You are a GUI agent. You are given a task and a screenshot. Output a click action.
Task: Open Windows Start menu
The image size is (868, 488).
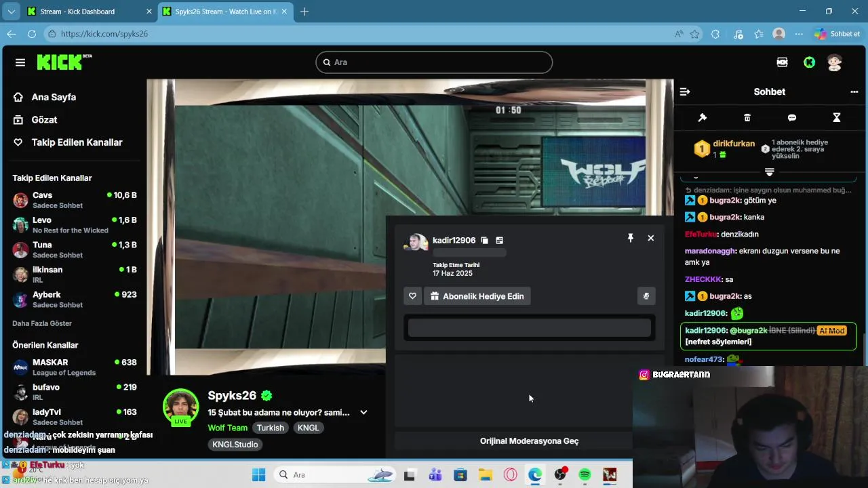pyautogui.click(x=259, y=475)
